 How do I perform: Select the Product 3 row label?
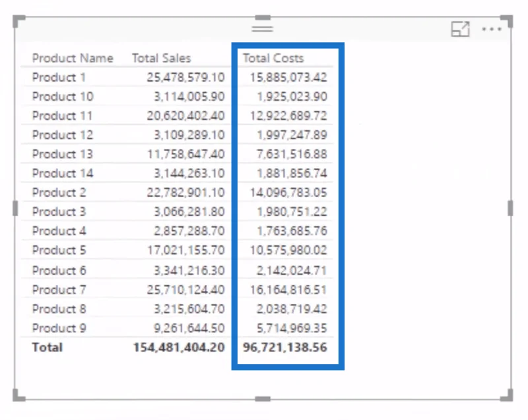click(59, 212)
